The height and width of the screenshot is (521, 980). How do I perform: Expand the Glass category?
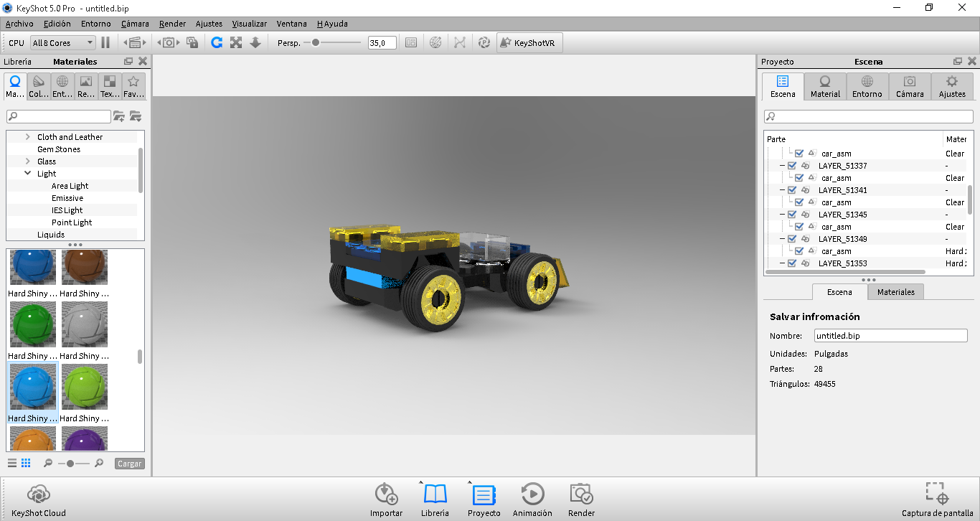tap(28, 161)
